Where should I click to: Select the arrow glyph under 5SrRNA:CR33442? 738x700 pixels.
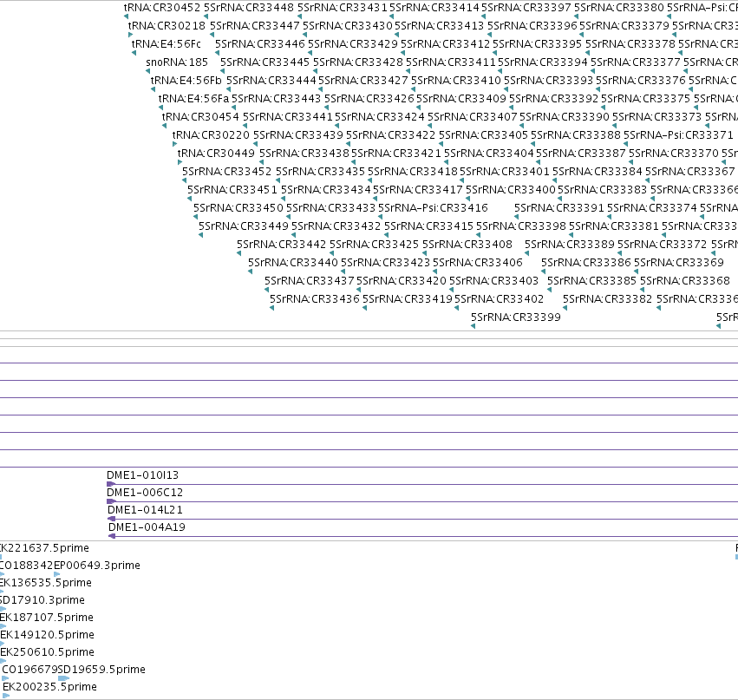point(239,253)
